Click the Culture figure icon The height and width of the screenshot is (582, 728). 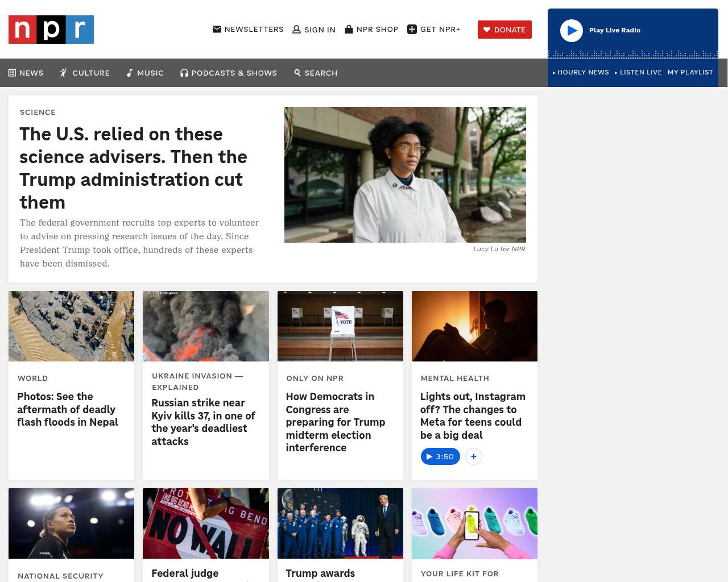[x=63, y=73]
